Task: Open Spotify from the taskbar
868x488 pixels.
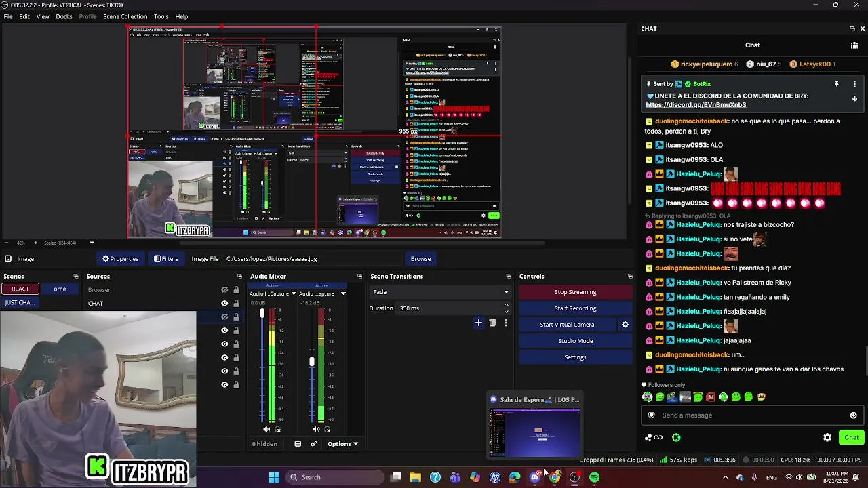Action: click(x=595, y=477)
